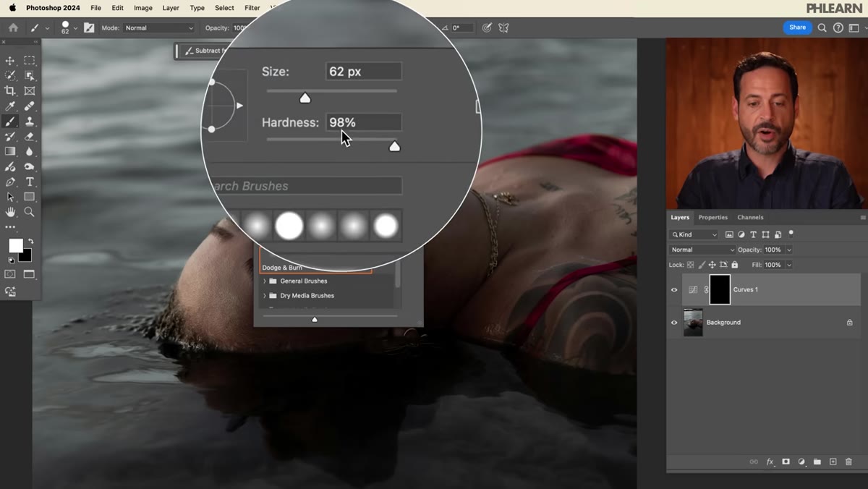This screenshot has width=868, height=489.
Task: Swap foreground and background colors
Action: tap(30, 242)
